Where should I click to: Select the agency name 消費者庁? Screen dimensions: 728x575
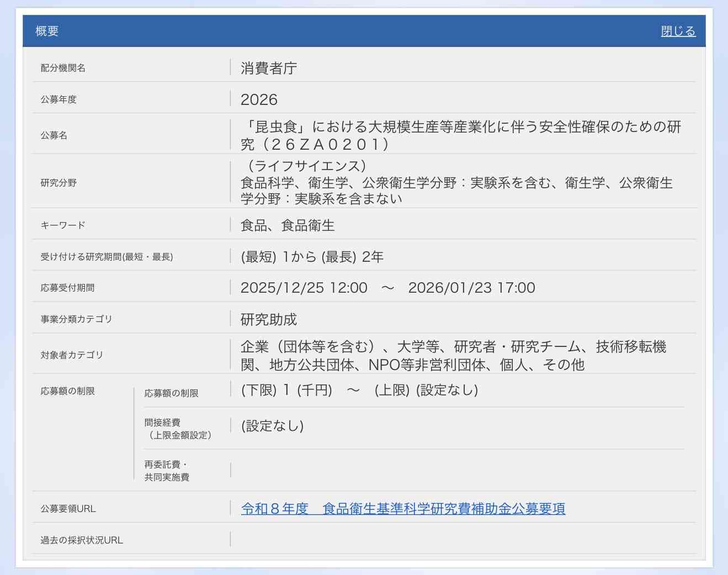point(267,67)
